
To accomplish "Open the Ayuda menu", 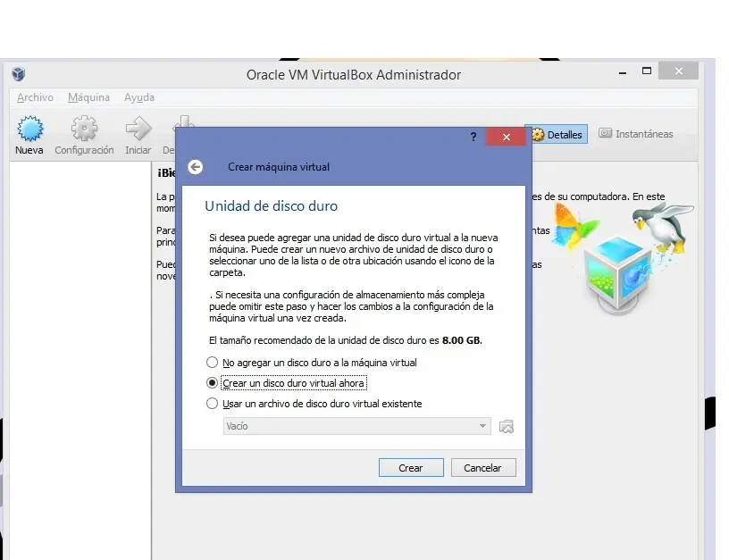I will click(139, 97).
